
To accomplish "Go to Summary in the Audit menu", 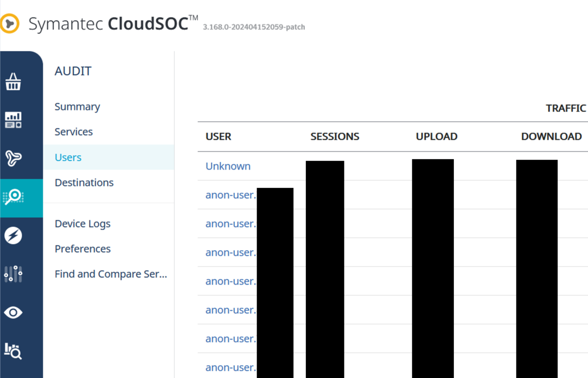I will point(77,107).
